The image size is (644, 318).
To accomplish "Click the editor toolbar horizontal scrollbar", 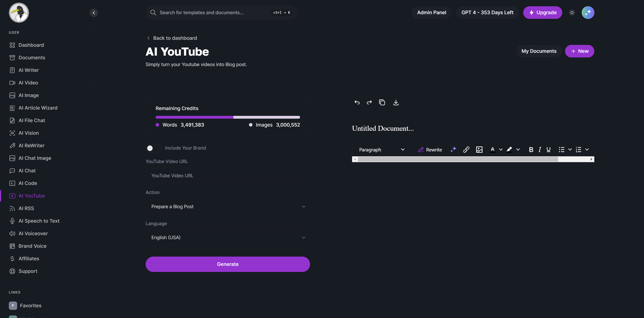I will coord(458,159).
